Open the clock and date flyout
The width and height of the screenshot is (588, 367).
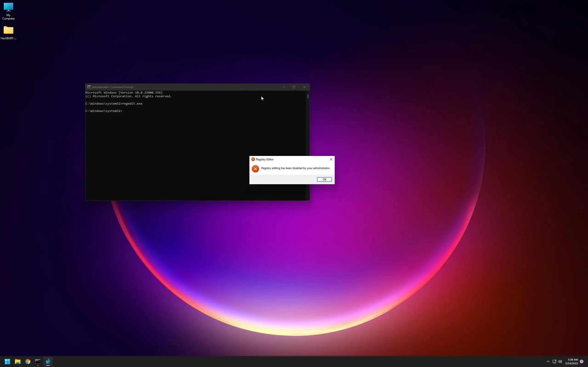[x=571, y=361]
